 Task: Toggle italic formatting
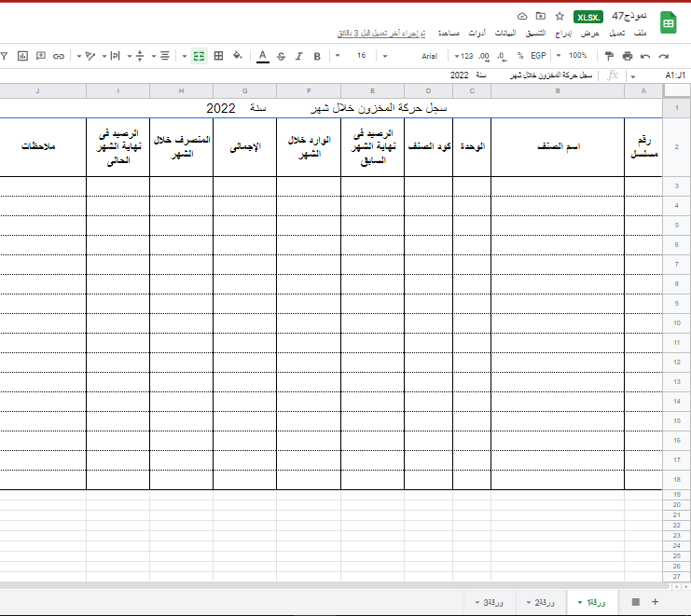tap(298, 56)
